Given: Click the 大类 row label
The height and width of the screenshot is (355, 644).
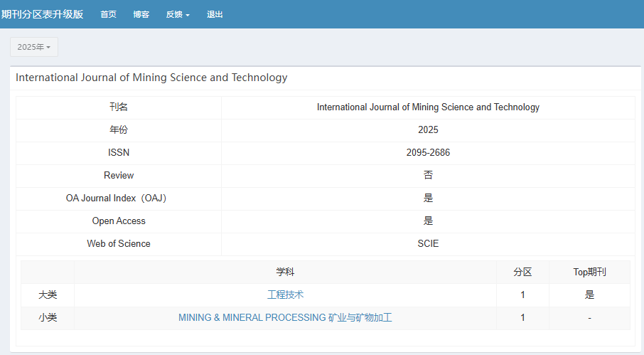Looking at the screenshot, I should pyautogui.click(x=48, y=295).
